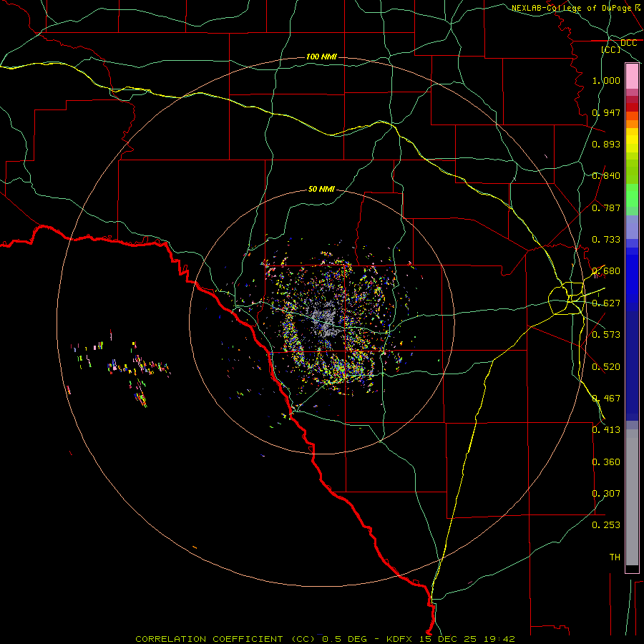
Task: Click the 0.947 scale value
Action: coord(606,112)
